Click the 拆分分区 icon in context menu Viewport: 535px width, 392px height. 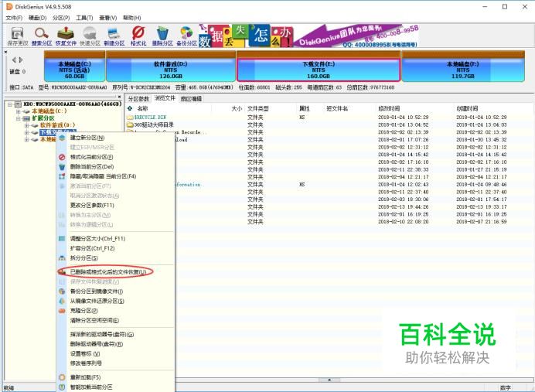click(62, 258)
